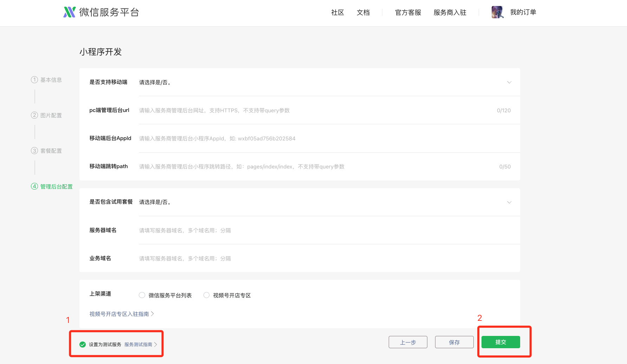Click step 2 图片配置 circle icon
Screen dimensions: 627x364
34,115
